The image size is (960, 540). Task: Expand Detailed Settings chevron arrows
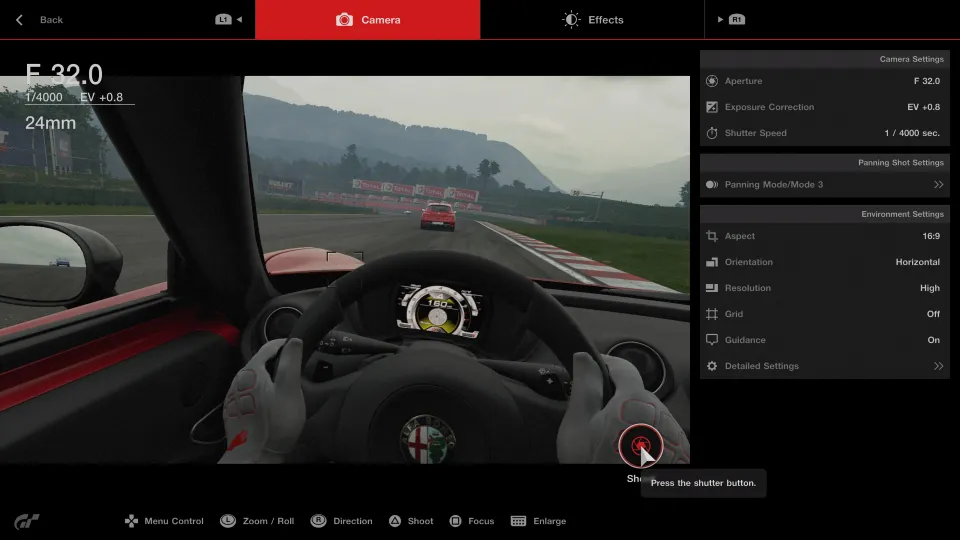(938, 366)
